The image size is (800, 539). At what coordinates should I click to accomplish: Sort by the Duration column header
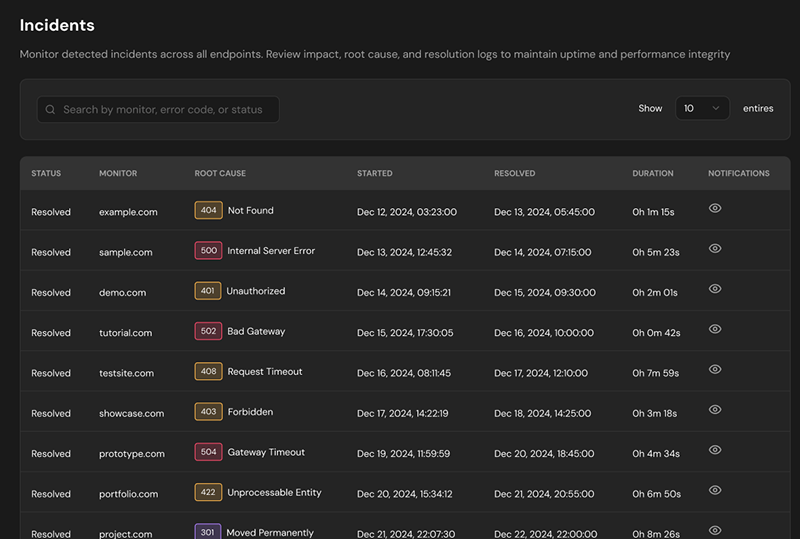pyautogui.click(x=653, y=174)
